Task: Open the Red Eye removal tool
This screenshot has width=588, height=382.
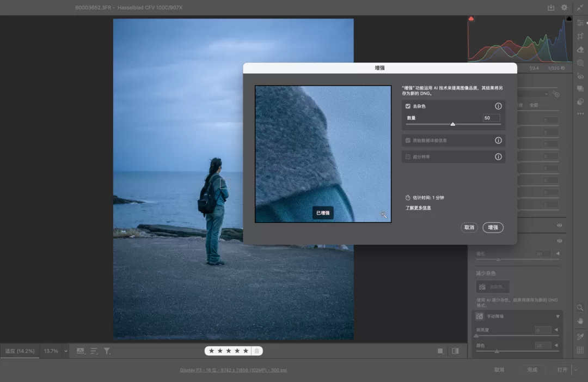Action: pos(580,76)
